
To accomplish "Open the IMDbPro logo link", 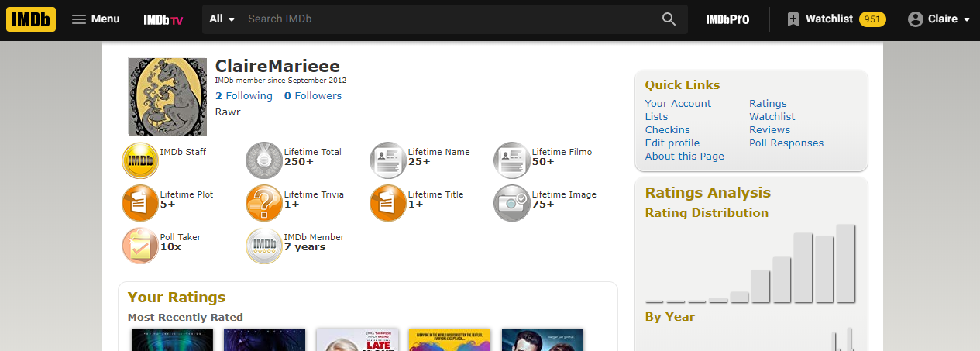I will coord(727,19).
